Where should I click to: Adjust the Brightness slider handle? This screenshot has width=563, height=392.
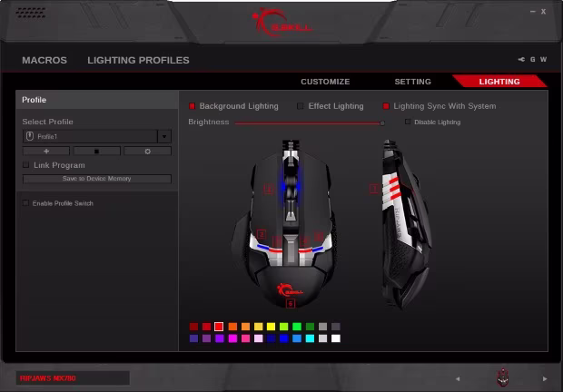[x=382, y=123]
